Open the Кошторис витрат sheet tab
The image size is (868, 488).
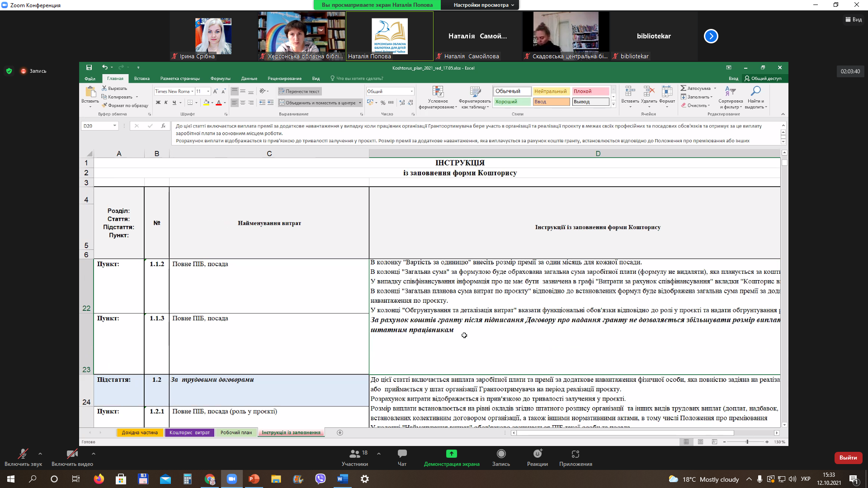189,432
